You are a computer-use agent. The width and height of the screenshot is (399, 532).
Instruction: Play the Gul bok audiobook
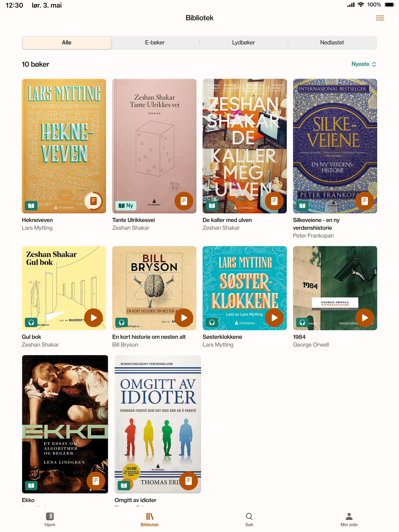point(94,318)
